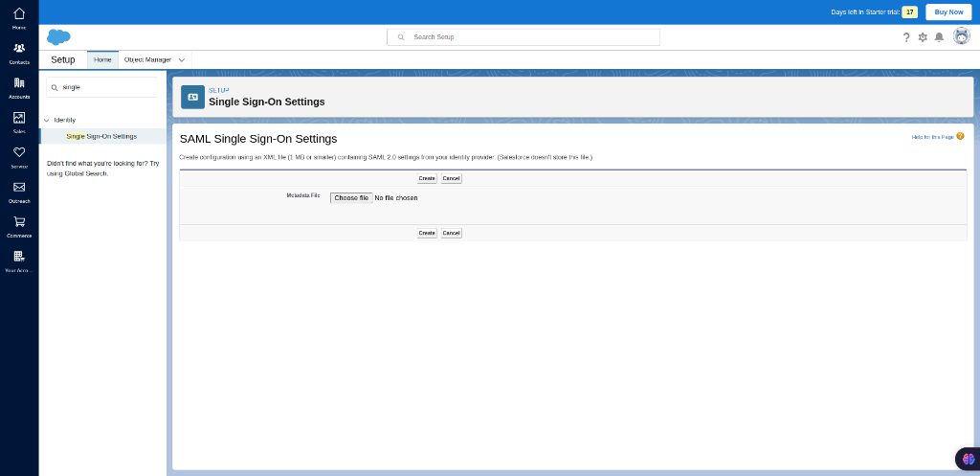The height and width of the screenshot is (476, 980).
Task: Click the SETUP breadcrumb link
Action: 219,91
